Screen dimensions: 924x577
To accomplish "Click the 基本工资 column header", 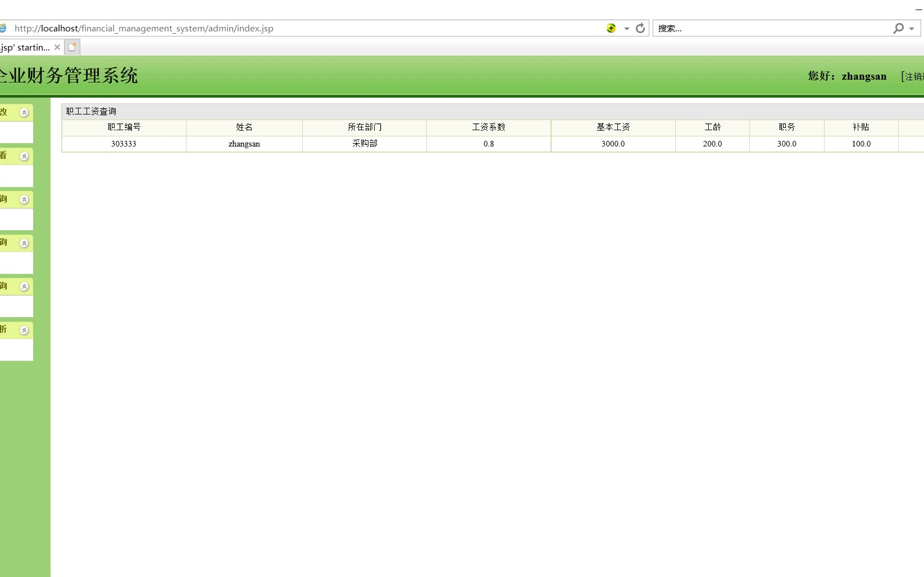I will [x=613, y=127].
